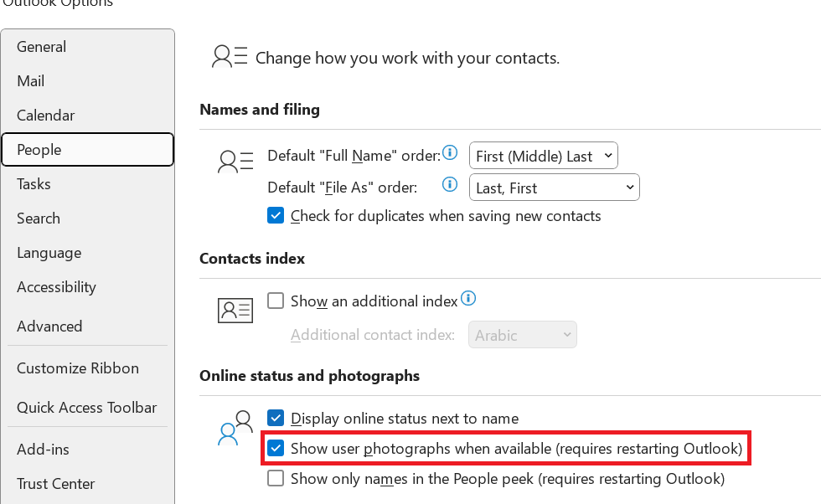
Task: Enable Show an additional index
Action: click(x=276, y=301)
